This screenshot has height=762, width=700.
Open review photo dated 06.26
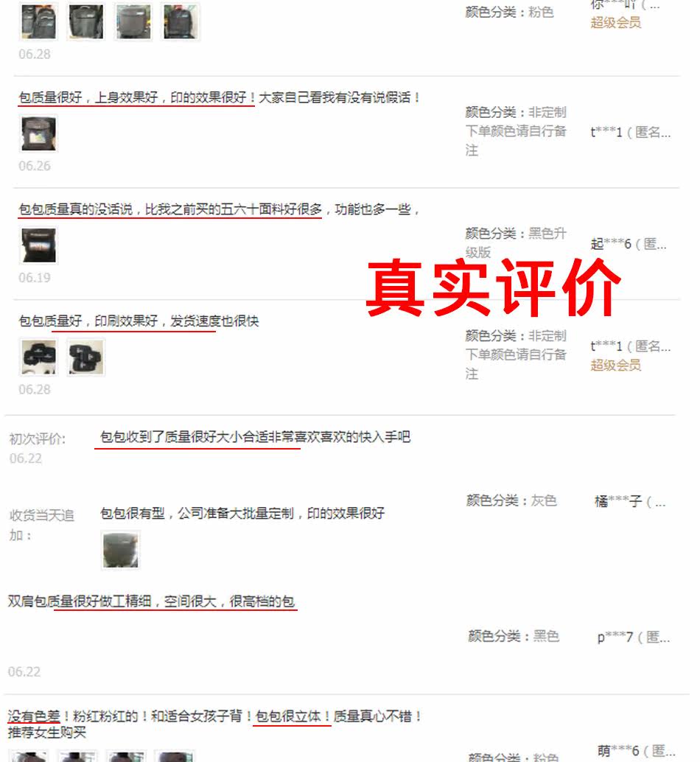click(38, 133)
